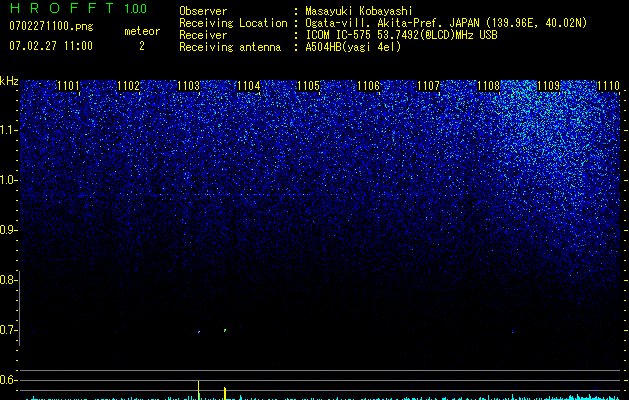Click the kHz axis unit label
This screenshot has height=400, width=629.
[9, 81]
